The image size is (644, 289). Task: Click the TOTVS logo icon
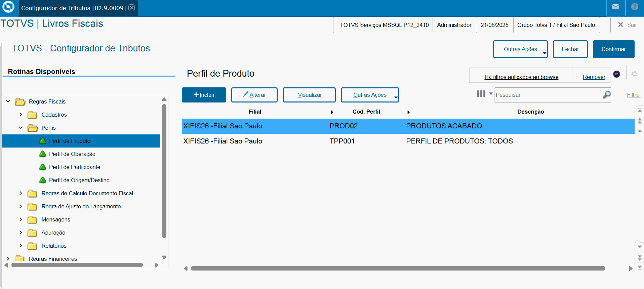tap(8, 7)
